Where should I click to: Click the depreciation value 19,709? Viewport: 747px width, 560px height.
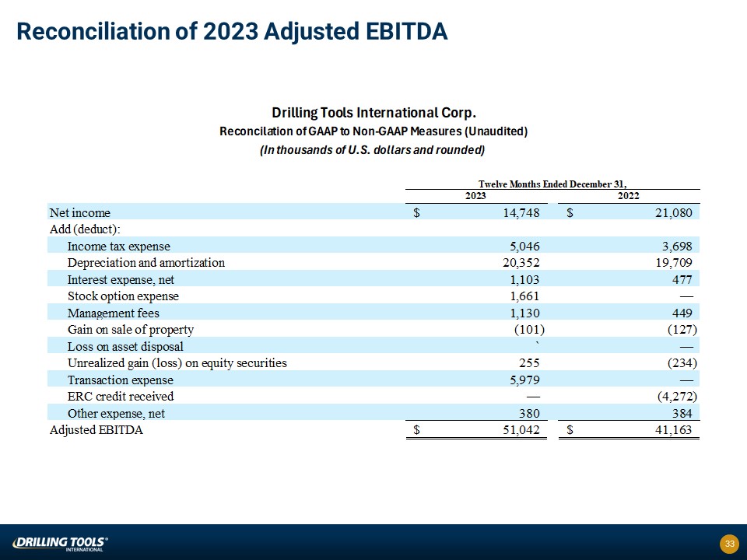[x=674, y=263]
